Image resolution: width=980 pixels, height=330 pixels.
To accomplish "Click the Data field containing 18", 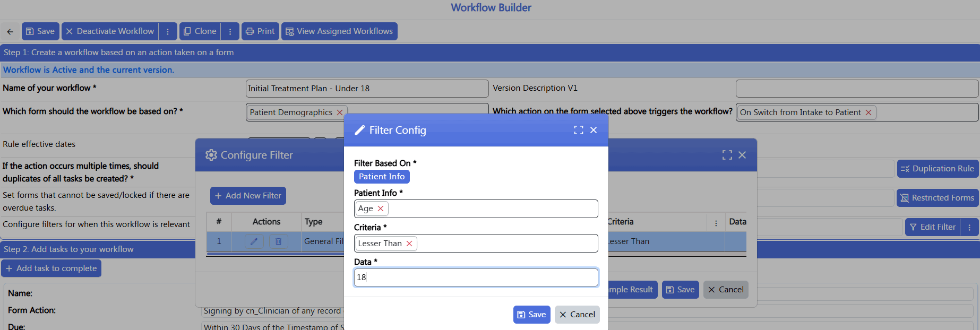I will click(x=476, y=277).
